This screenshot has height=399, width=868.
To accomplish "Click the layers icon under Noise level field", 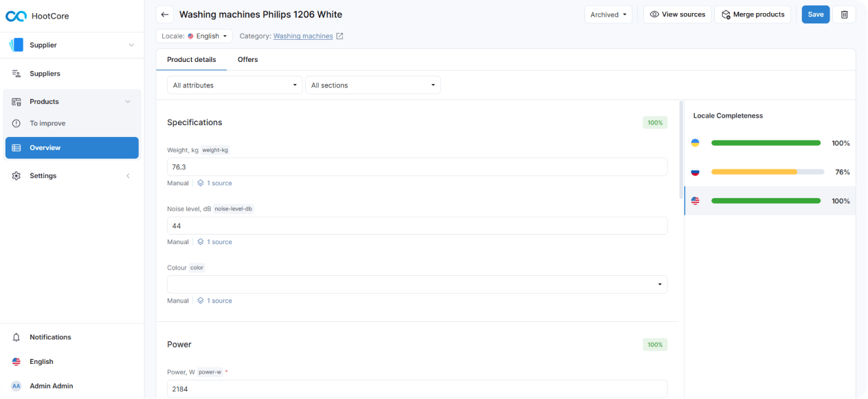I will (201, 242).
